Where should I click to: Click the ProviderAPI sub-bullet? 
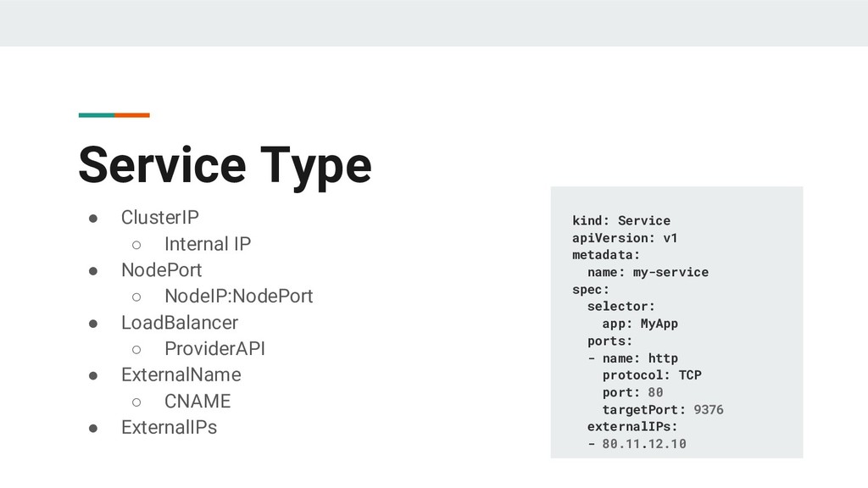pos(220,349)
